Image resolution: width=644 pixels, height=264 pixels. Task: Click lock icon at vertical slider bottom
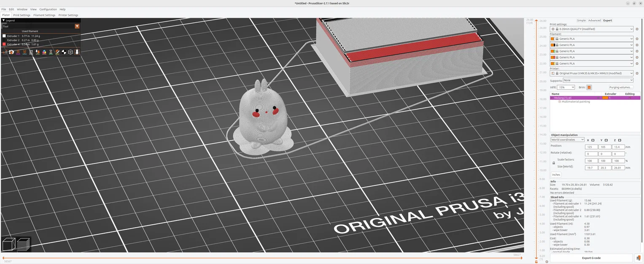[536, 261]
